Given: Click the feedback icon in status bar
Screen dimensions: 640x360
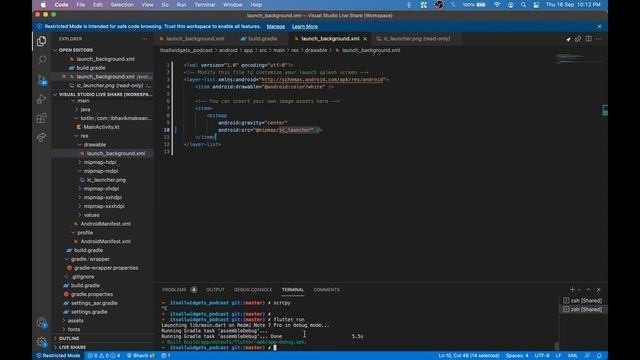Looking at the screenshot, I should [587, 356].
